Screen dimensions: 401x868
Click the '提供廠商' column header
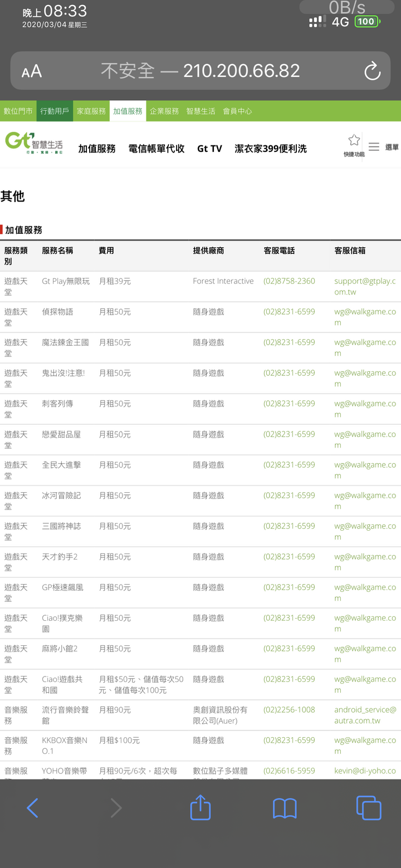[208, 251]
